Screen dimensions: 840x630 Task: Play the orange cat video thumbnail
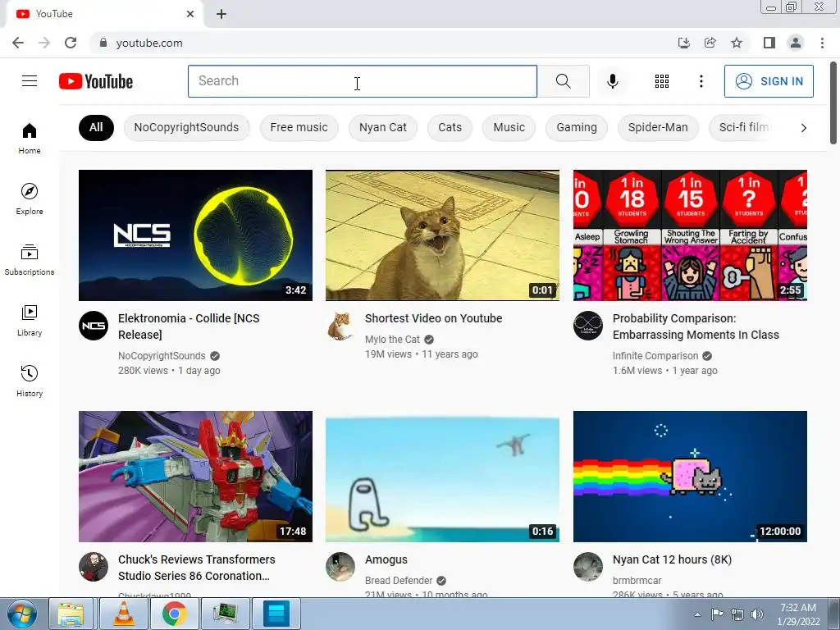[442, 235]
